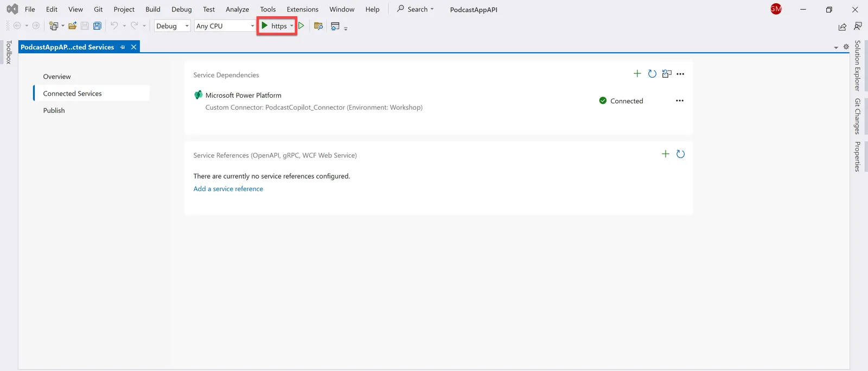Open the Analyze menu

(237, 9)
